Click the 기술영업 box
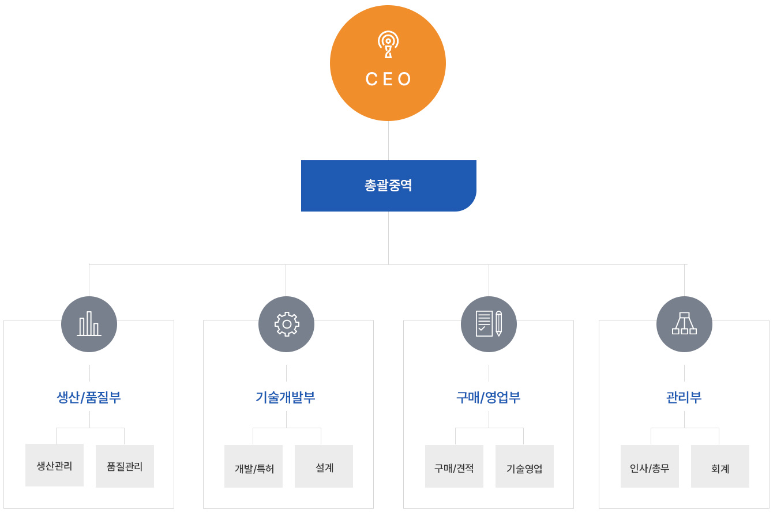This screenshot has width=777, height=532. (524, 466)
